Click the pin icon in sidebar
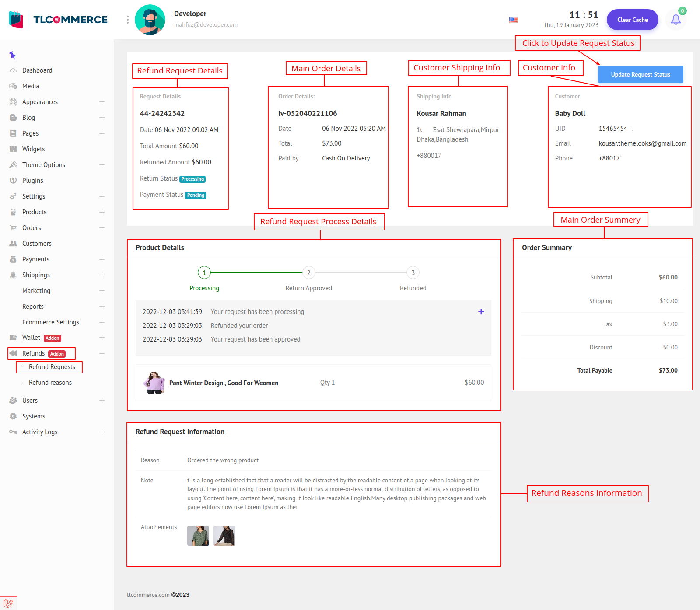 (x=12, y=55)
